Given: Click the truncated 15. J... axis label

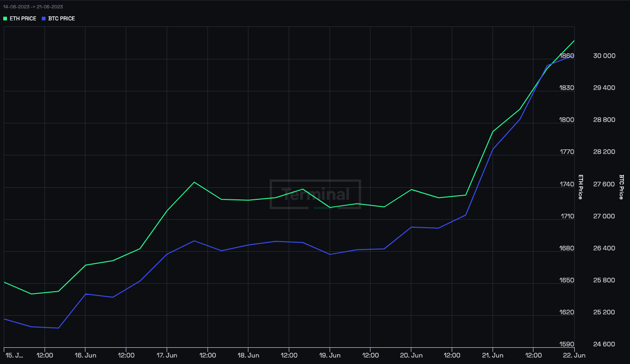Looking at the screenshot, I should pos(14,355).
